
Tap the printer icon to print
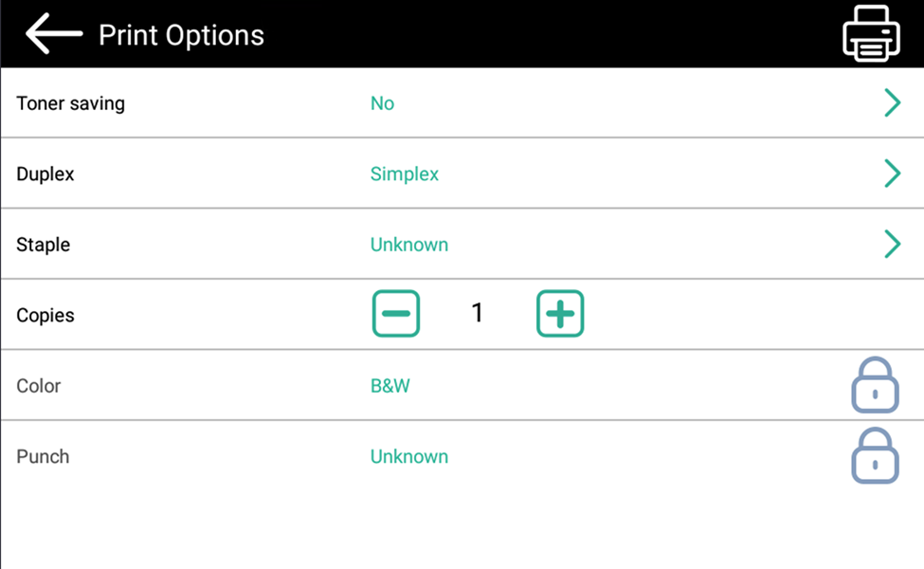click(871, 34)
